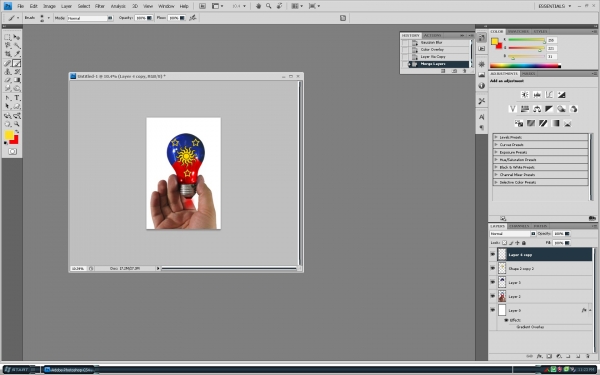The width and height of the screenshot is (600, 375).
Task: Swap foreground and background colors
Action: tap(17, 132)
